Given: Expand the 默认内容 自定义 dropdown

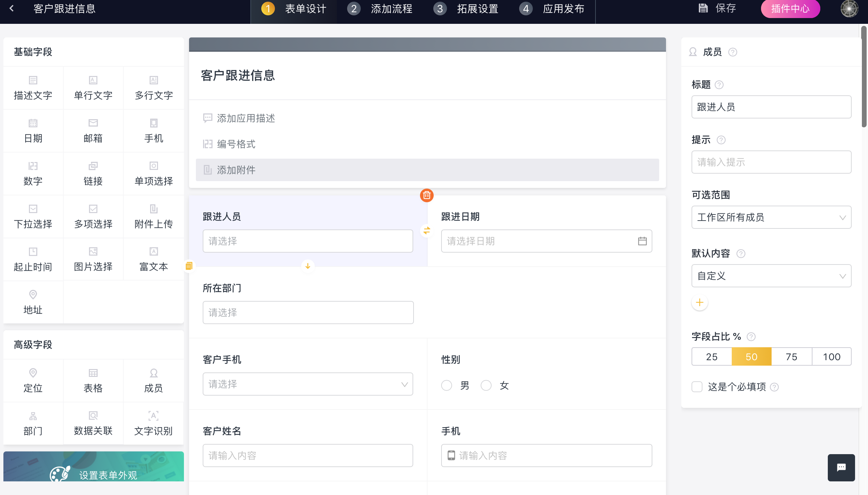Looking at the screenshot, I should point(771,276).
